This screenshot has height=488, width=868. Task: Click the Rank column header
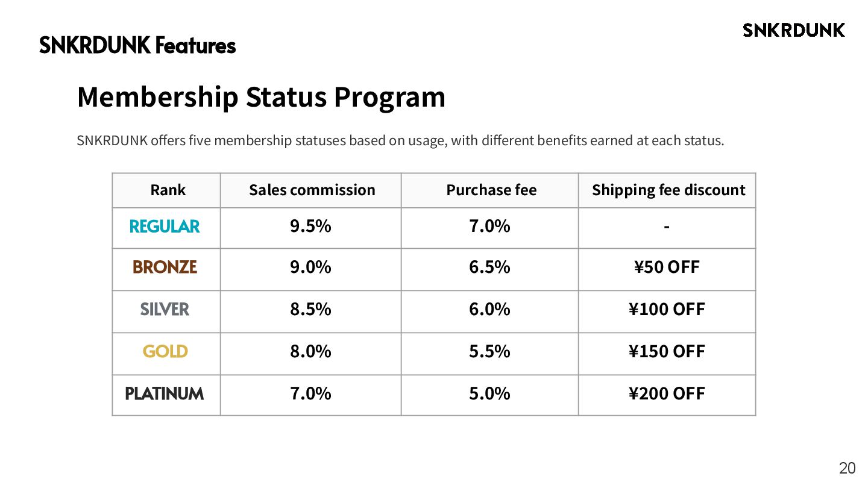click(168, 190)
